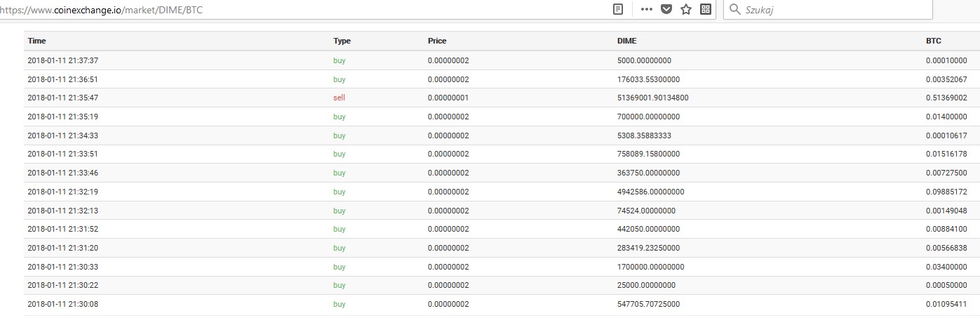The width and height of the screenshot is (980, 318).
Task: Select timestamp 2018-01-11 21:36:51
Action: [62, 79]
